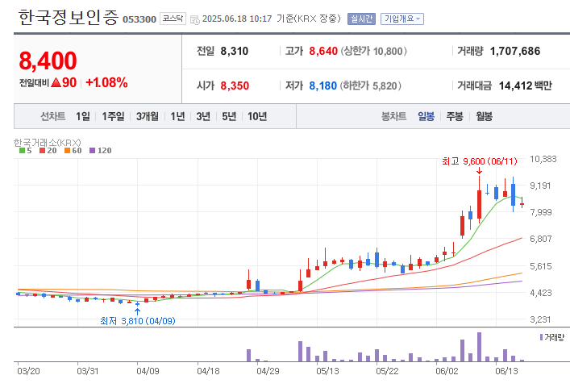The image size is (570, 392).
Task: Open the 기업개요 dropdown
Action: (402, 19)
